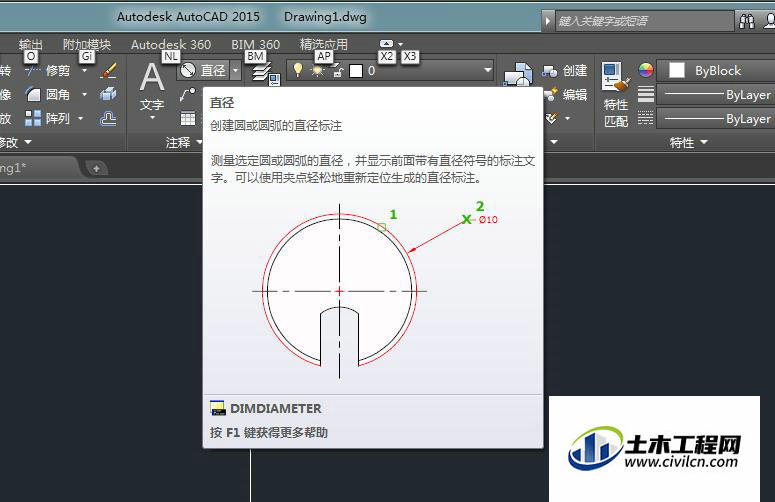
Task: Open the Add-ins (附加模块) ribbon tab
Action: [x=86, y=44]
